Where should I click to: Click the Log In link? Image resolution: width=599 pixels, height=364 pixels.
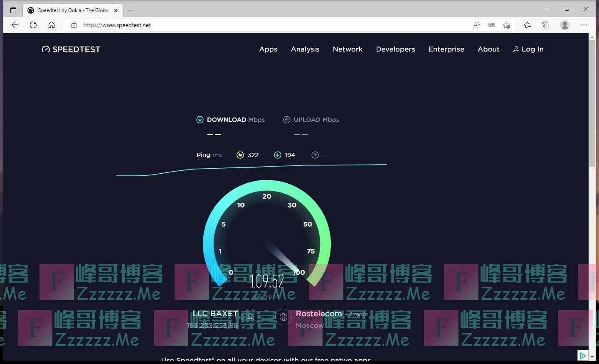pos(528,49)
